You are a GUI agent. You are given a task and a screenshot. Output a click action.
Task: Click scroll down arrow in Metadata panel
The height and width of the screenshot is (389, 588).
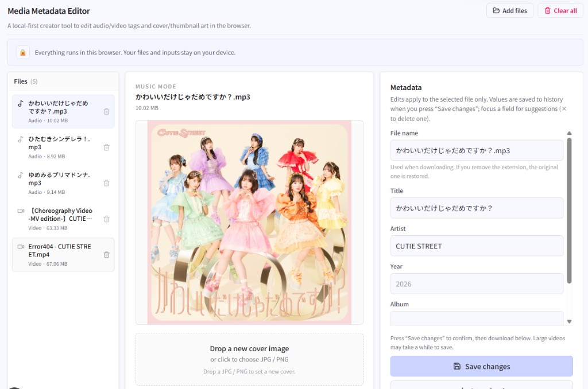coord(569,321)
